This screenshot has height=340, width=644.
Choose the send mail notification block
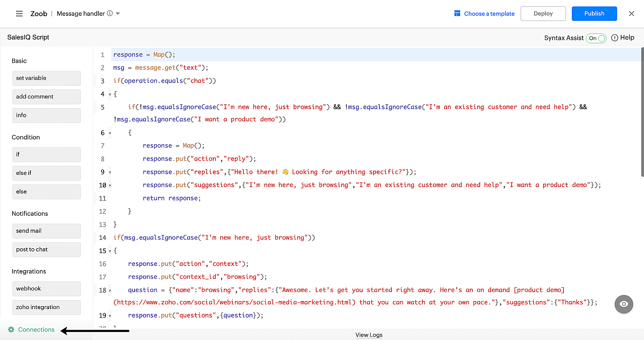[x=46, y=231]
